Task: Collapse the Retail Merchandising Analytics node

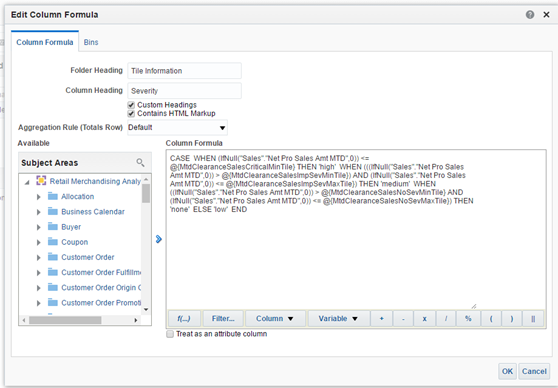Action: coord(27,182)
